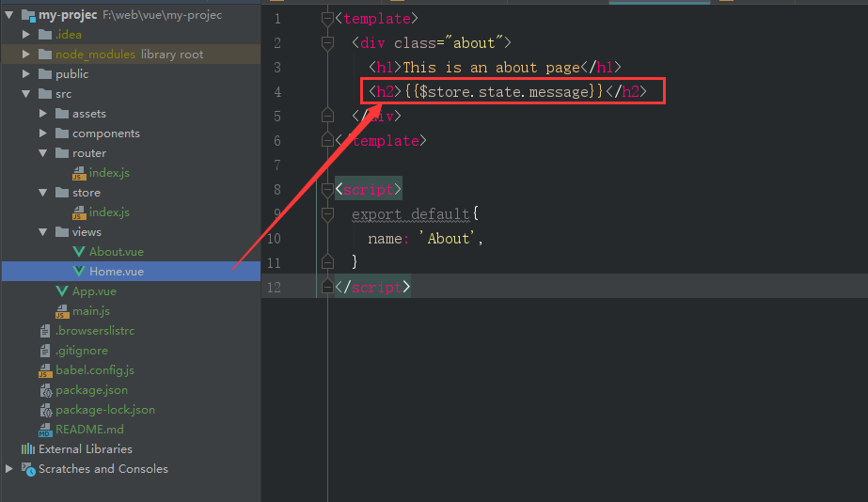Click fold end marker on line 12

pyautogui.click(x=327, y=287)
